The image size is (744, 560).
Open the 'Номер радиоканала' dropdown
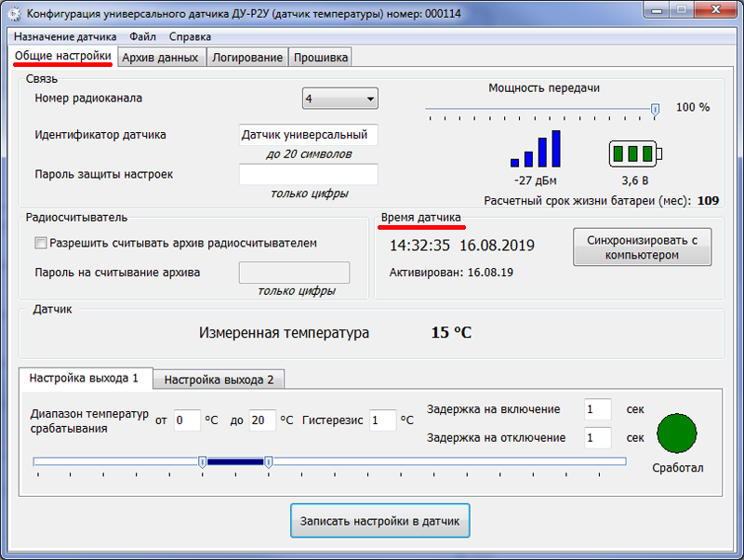[340, 99]
